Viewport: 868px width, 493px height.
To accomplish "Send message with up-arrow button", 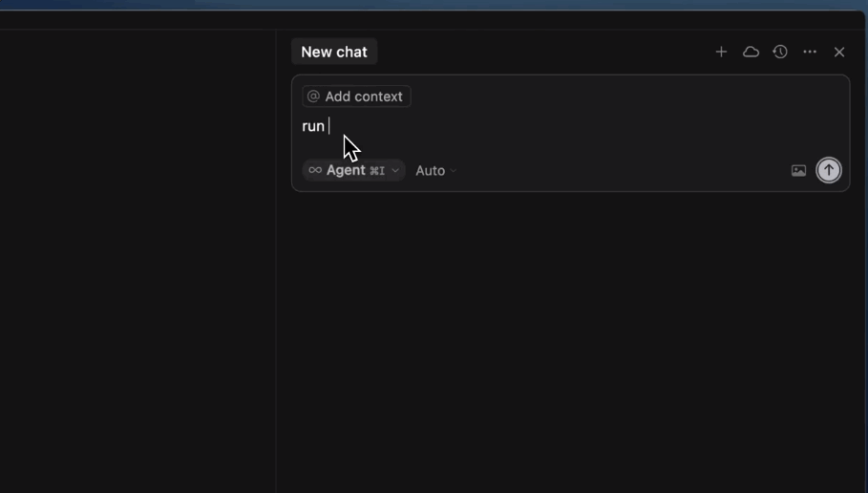I will click(828, 171).
